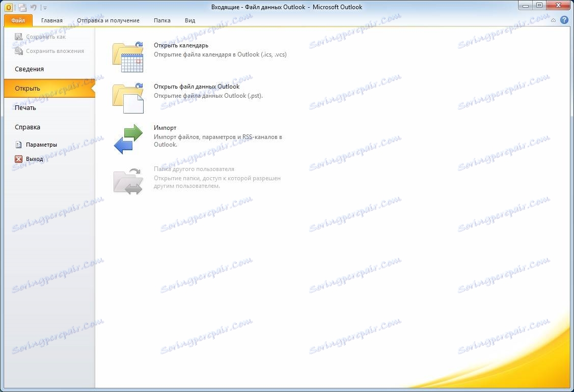This screenshot has height=392, width=574.
Task: Switch to the Главная tab
Action: click(52, 20)
